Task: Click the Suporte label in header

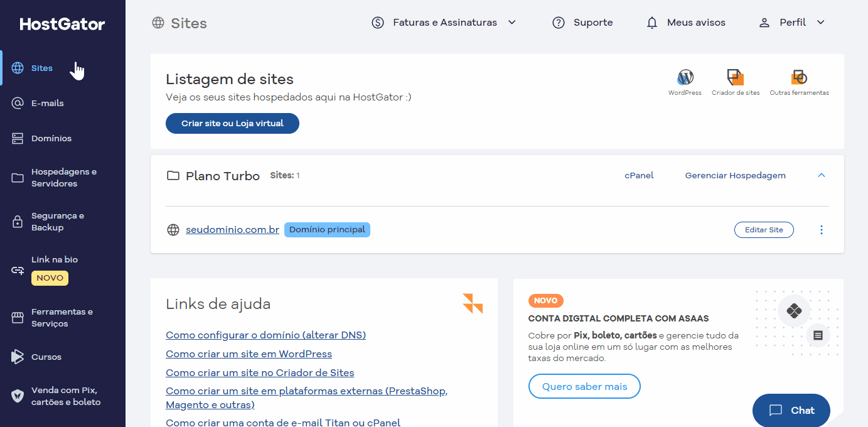Action: (593, 23)
